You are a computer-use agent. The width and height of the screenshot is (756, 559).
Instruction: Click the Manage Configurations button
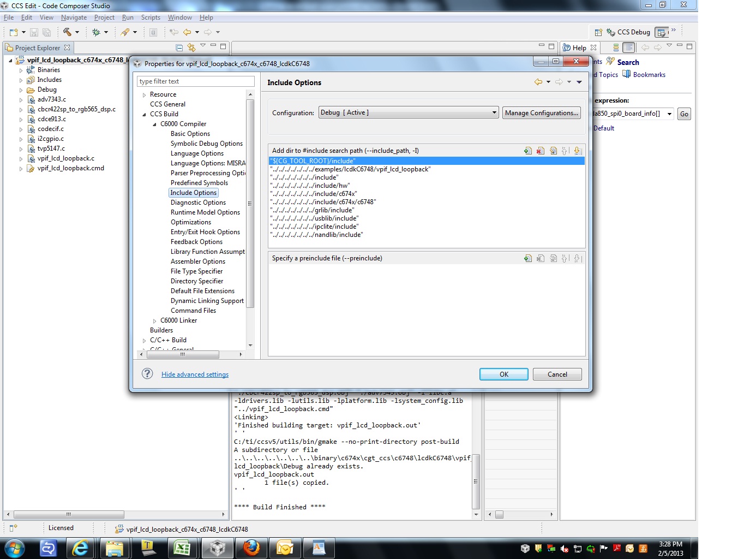coord(541,112)
